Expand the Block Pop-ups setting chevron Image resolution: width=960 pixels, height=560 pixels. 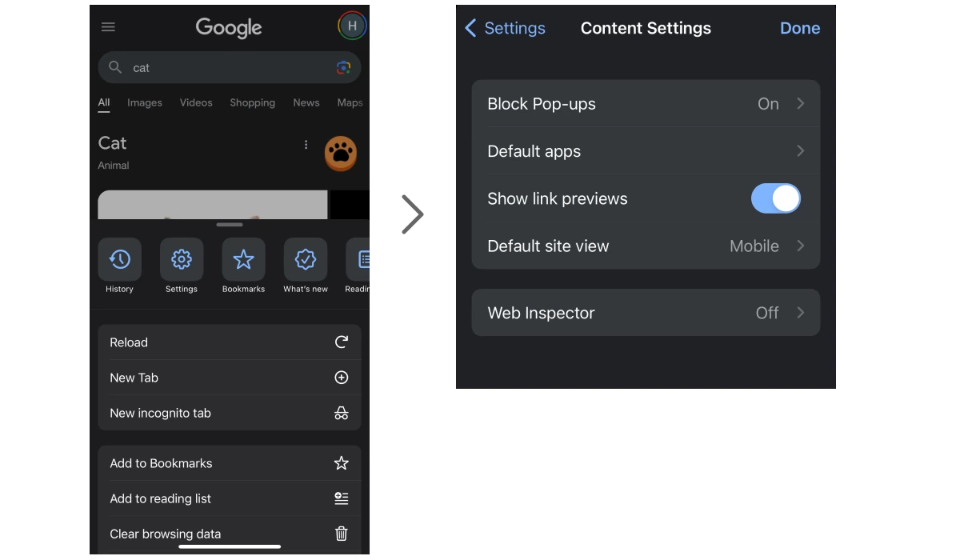coord(800,104)
